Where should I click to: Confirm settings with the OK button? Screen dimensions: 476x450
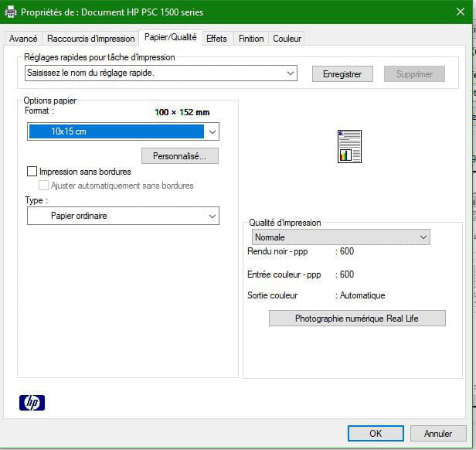pos(376,433)
